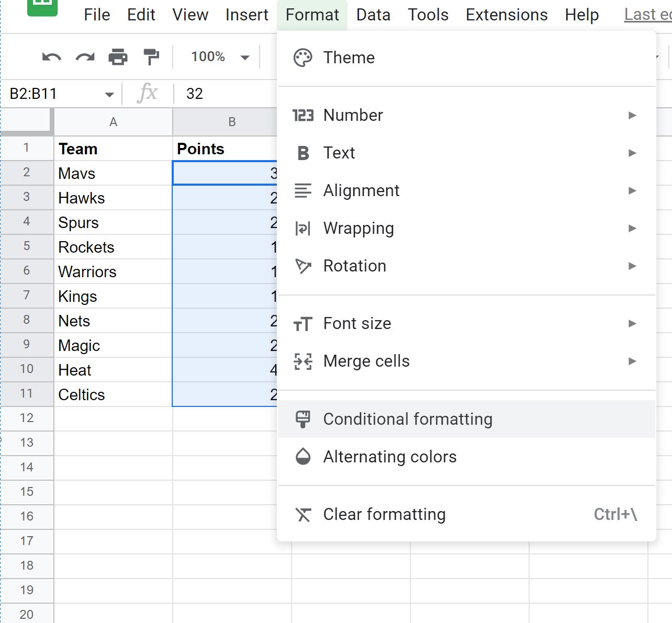Open the Extensions menu
This screenshot has width=672, height=623.
click(507, 15)
